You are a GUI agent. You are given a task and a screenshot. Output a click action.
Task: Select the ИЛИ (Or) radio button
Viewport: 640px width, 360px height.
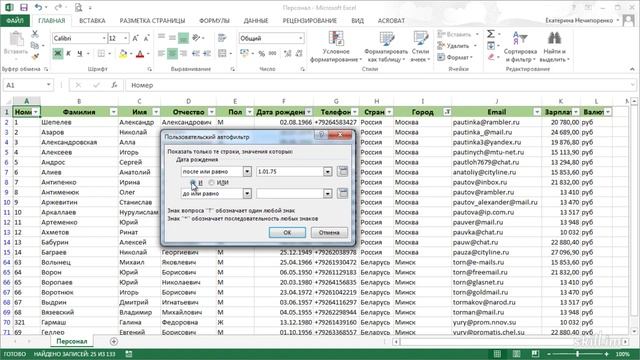coord(211,182)
